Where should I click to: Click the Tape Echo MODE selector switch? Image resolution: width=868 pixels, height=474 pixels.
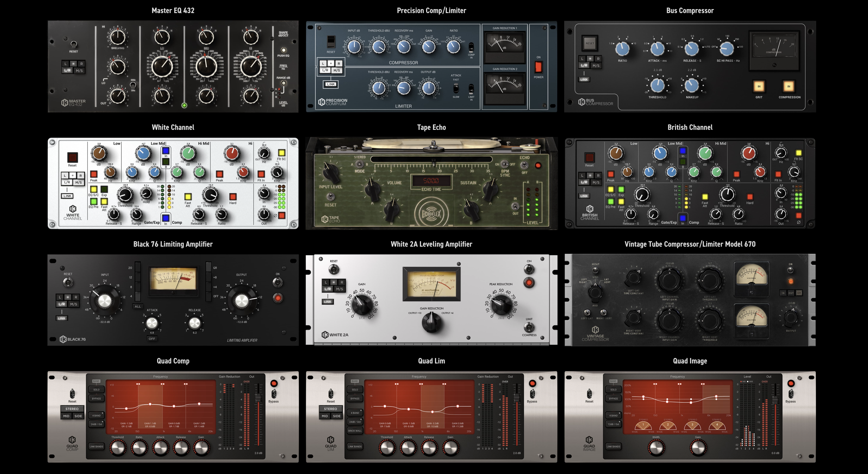click(360, 164)
